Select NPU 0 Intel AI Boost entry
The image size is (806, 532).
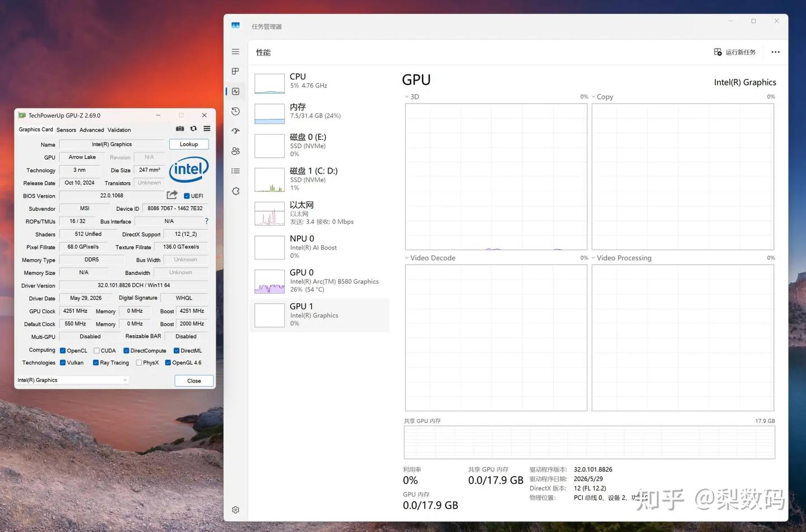(320, 247)
